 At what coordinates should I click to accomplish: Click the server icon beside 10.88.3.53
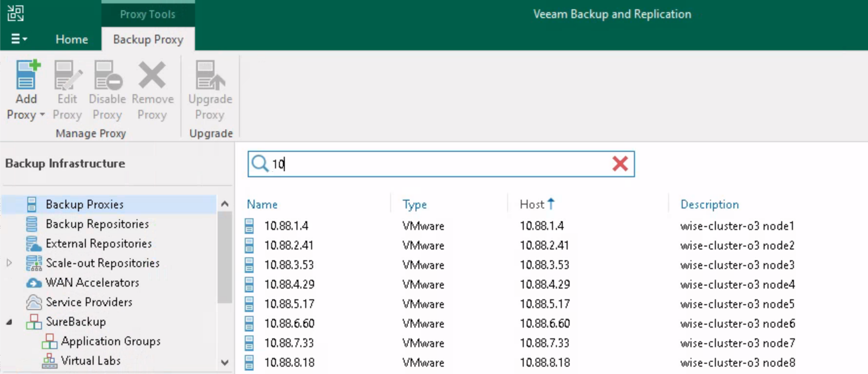tap(249, 265)
